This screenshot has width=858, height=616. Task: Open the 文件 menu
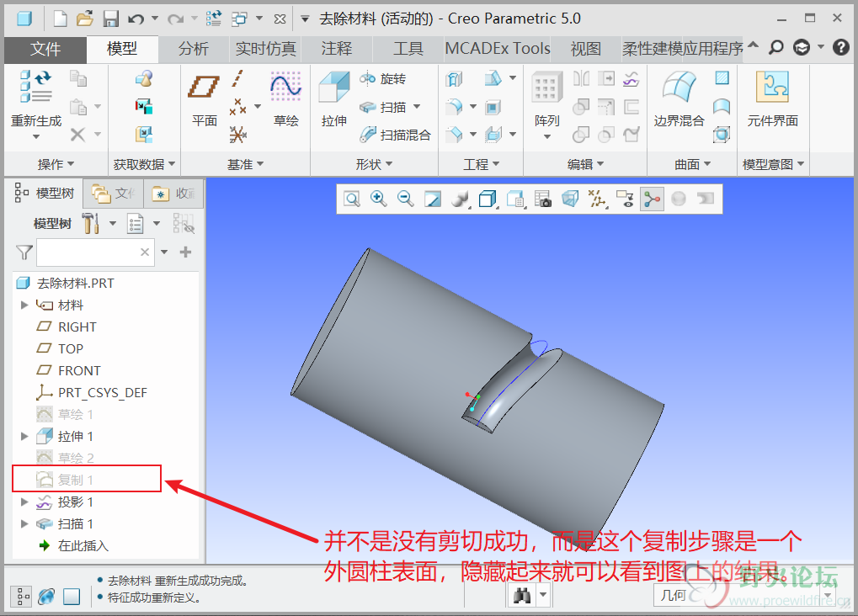click(x=45, y=49)
